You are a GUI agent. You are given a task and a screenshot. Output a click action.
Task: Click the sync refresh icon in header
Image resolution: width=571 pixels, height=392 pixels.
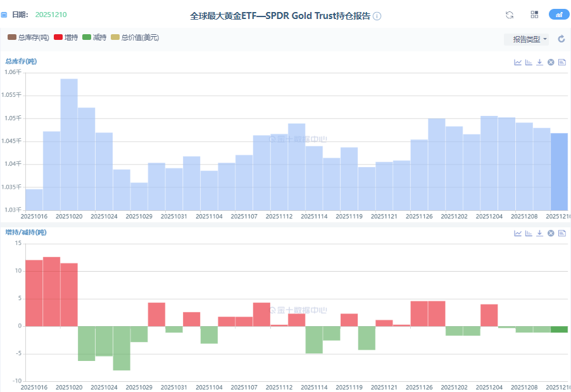510,15
